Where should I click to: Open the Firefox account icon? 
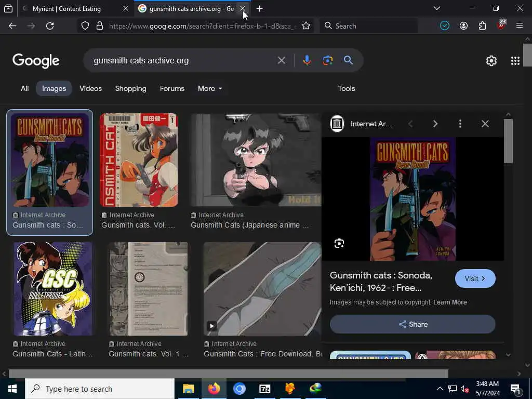(x=463, y=26)
